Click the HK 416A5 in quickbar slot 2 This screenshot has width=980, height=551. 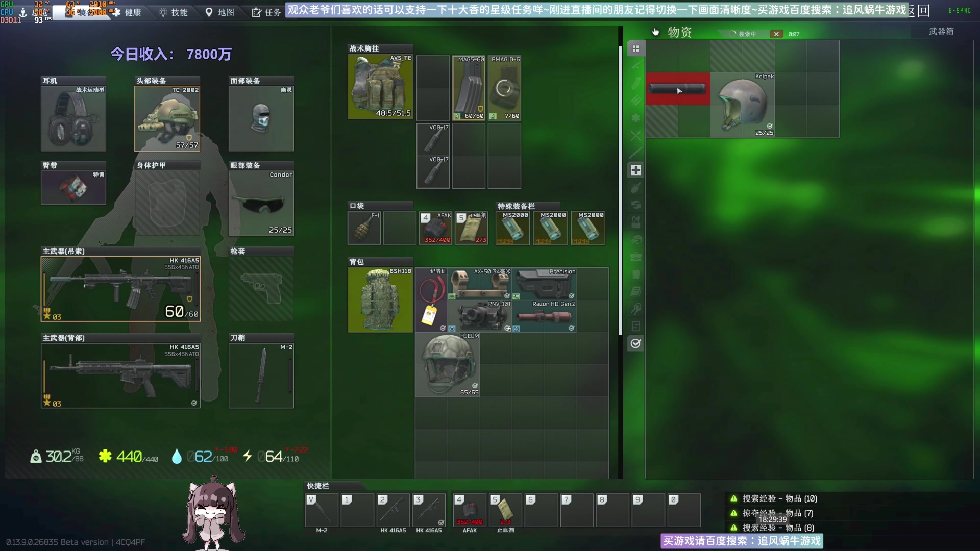click(x=393, y=510)
